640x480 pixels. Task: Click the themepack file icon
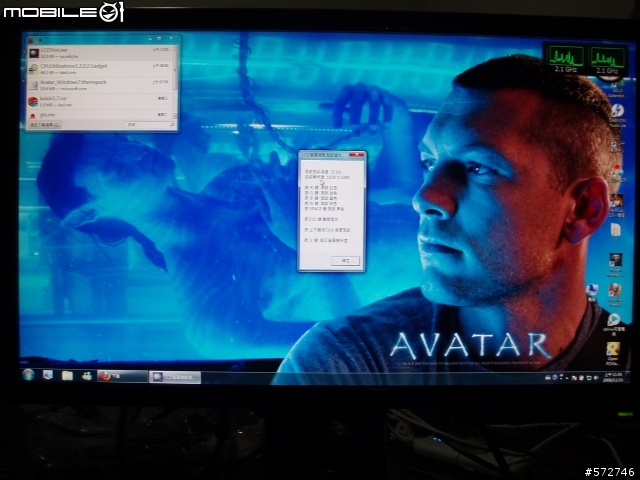[x=33, y=85]
